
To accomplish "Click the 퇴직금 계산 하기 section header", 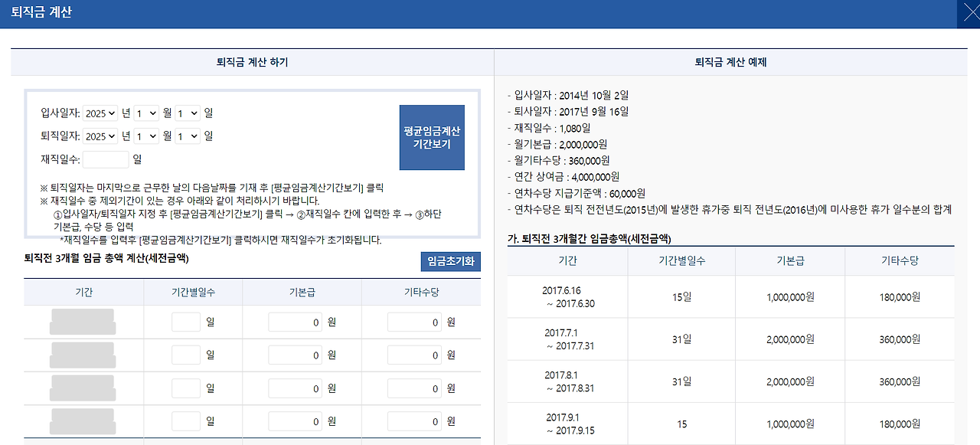I will pyautogui.click(x=253, y=62).
